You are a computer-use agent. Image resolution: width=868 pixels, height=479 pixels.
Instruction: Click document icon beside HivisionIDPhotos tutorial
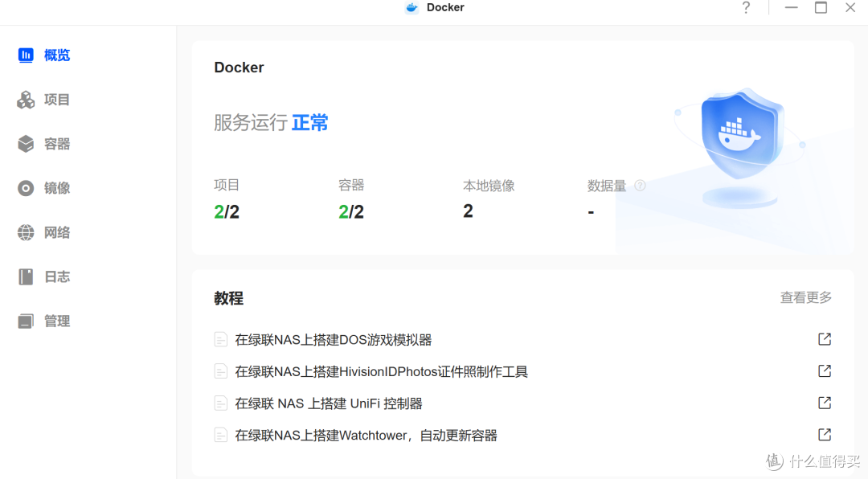coord(220,371)
